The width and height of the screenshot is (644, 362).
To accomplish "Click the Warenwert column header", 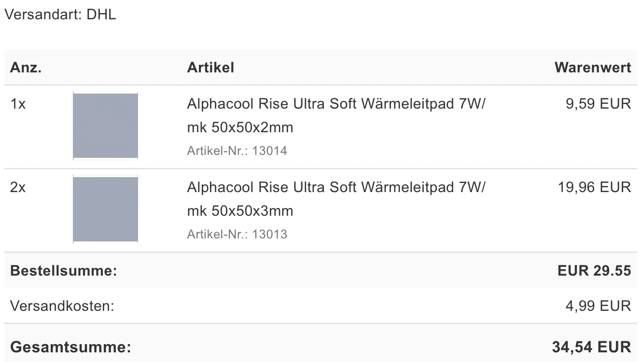I will [593, 68].
